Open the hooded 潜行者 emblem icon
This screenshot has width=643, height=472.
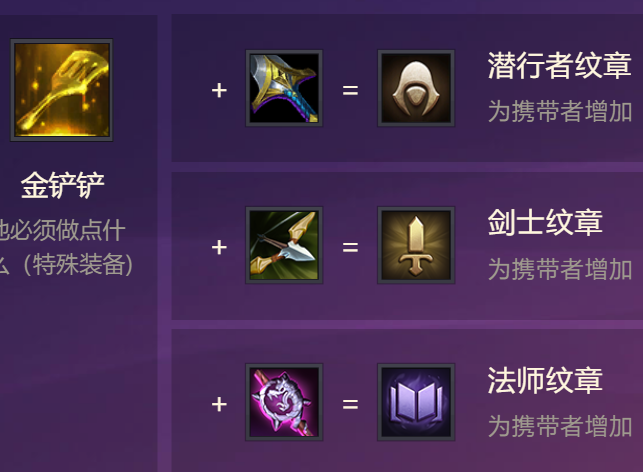point(416,88)
